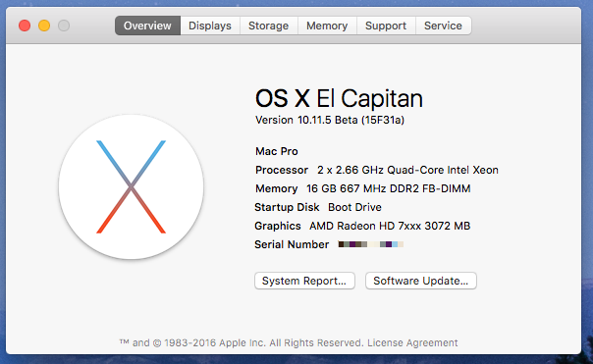Close the About This Mac window
Screen dimensions: 593x364
click(x=25, y=26)
